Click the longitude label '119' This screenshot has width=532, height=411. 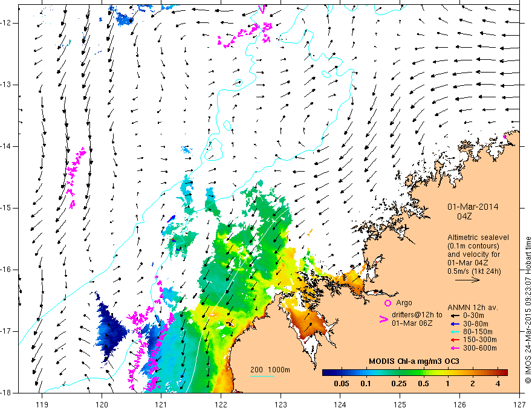coord(42,404)
